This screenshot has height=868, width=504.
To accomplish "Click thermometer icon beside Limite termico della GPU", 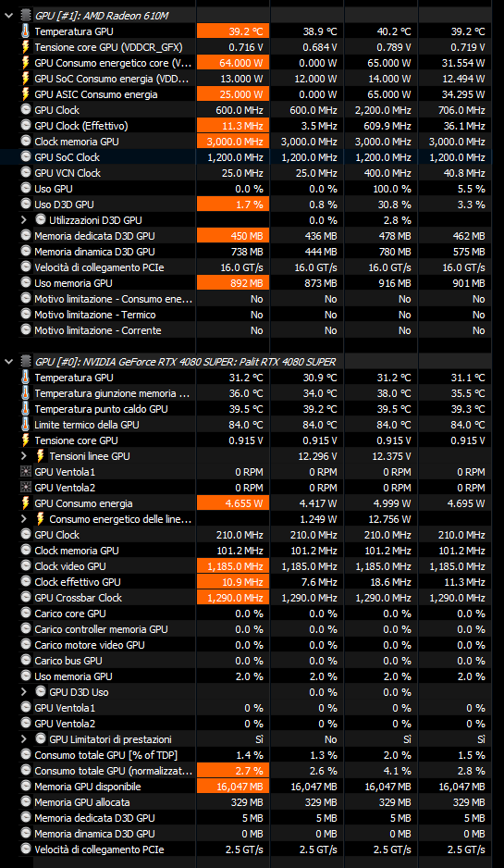I will click(26, 425).
